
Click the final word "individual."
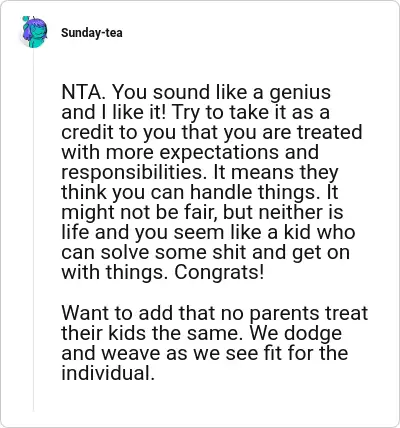(108, 373)
